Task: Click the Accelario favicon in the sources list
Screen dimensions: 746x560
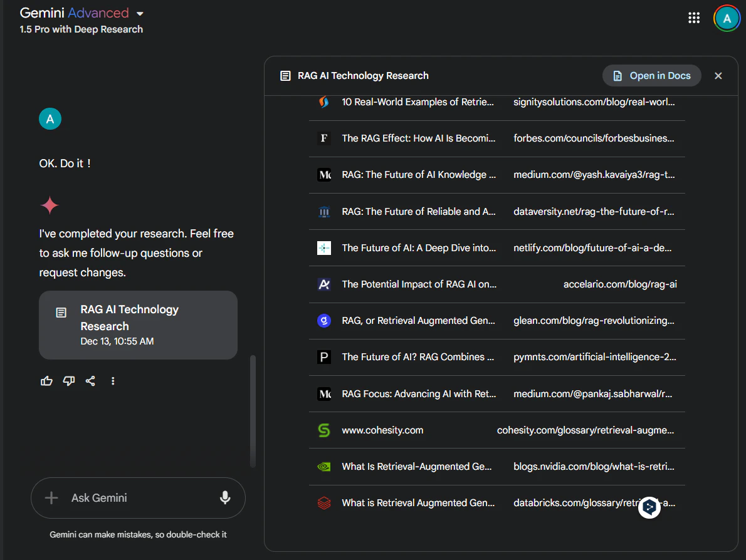Action: click(x=324, y=284)
